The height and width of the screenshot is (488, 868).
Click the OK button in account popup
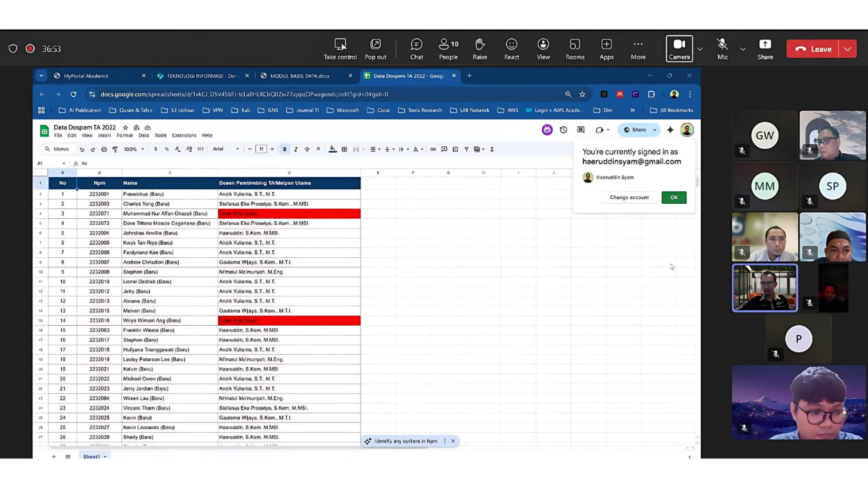pos(674,197)
